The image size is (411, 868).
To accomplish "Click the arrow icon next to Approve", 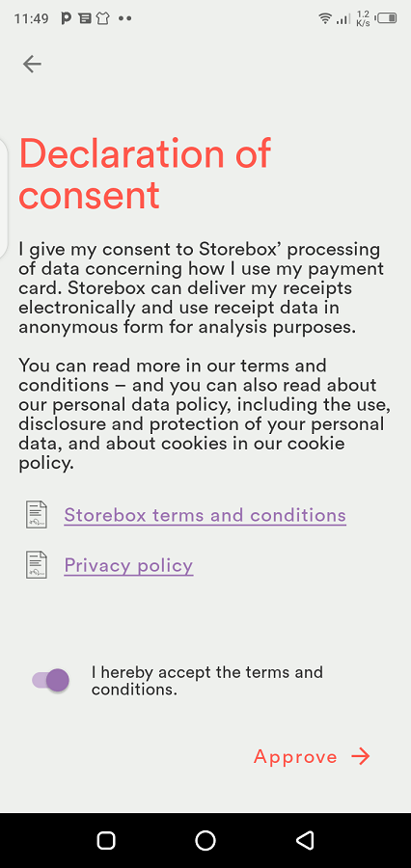I will tap(361, 756).
